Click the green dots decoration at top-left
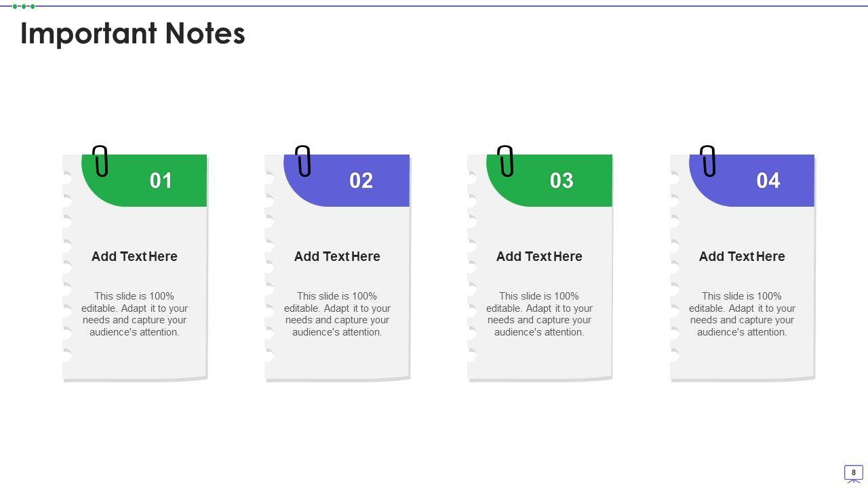This screenshot has width=868, height=488. [24, 6]
